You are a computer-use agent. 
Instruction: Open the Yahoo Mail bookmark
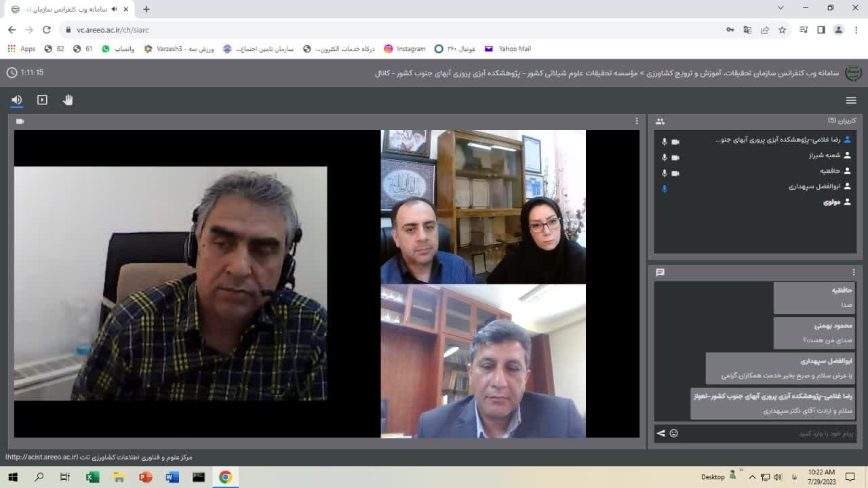tap(509, 49)
